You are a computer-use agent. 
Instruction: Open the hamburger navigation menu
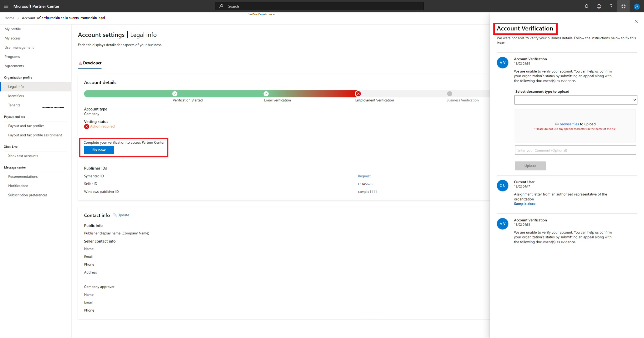point(6,6)
